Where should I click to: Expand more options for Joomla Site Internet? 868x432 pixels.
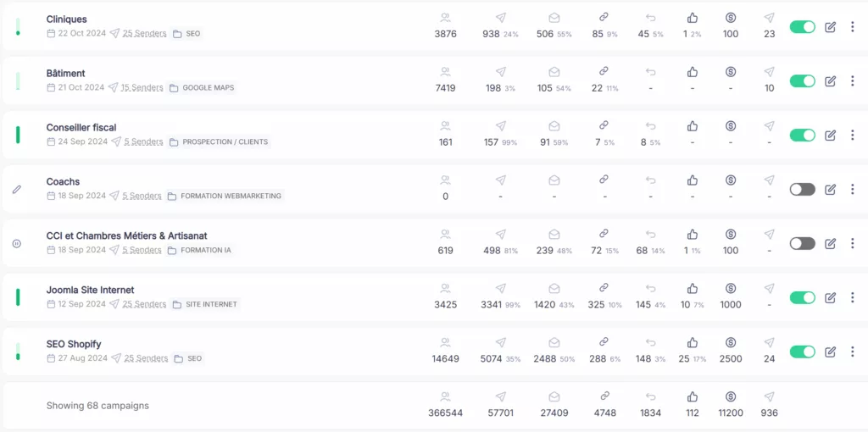tap(852, 297)
